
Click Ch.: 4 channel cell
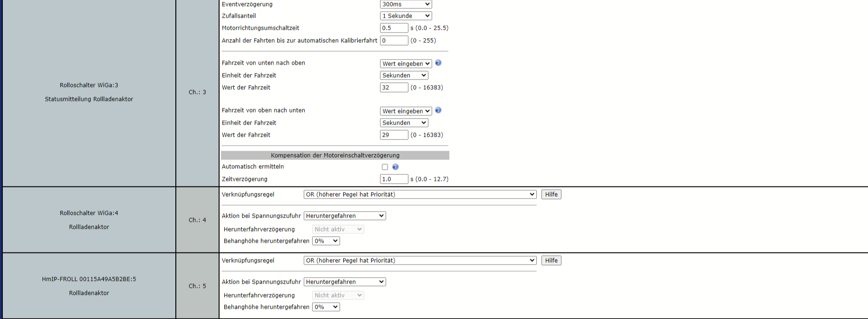197,220
